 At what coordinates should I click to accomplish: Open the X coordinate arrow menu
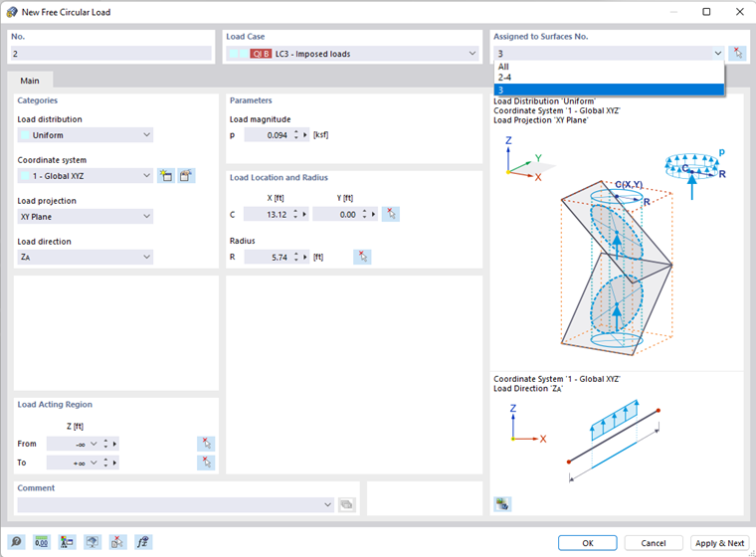click(x=304, y=214)
